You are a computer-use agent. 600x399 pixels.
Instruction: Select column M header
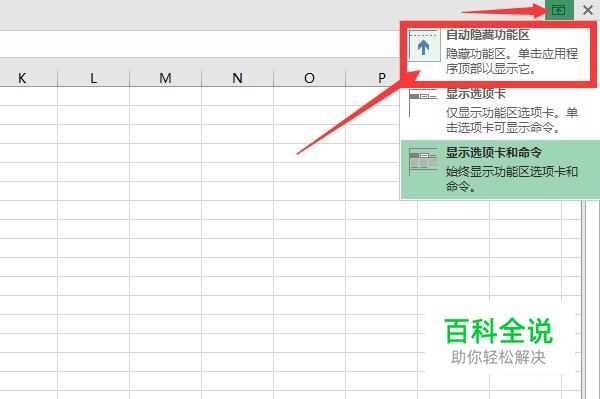pyautogui.click(x=165, y=78)
